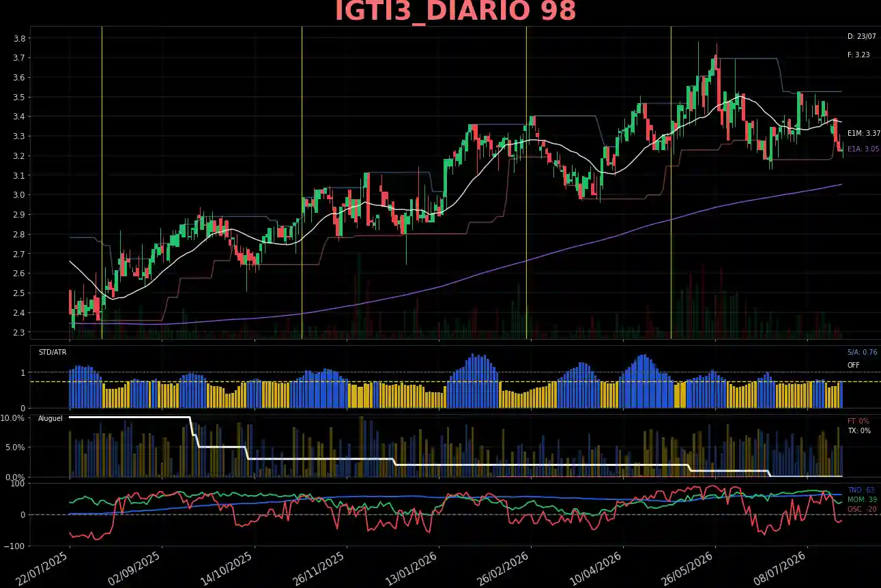This screenshot has height=588, width=881.
Task: Click the S/A: 0.76 value
Action: (862, 353)
